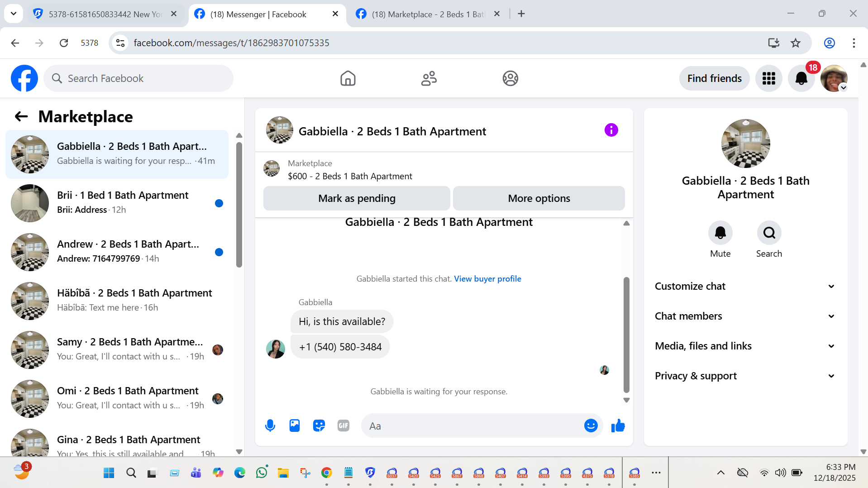Open the Home feed icon
The width and height of the screenshot is (868, 488).
(348, 78)
